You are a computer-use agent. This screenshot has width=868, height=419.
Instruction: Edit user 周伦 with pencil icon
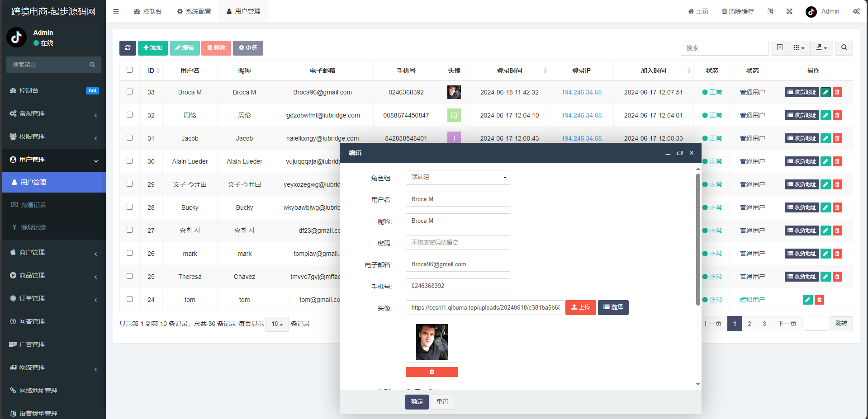pos(825,115)
